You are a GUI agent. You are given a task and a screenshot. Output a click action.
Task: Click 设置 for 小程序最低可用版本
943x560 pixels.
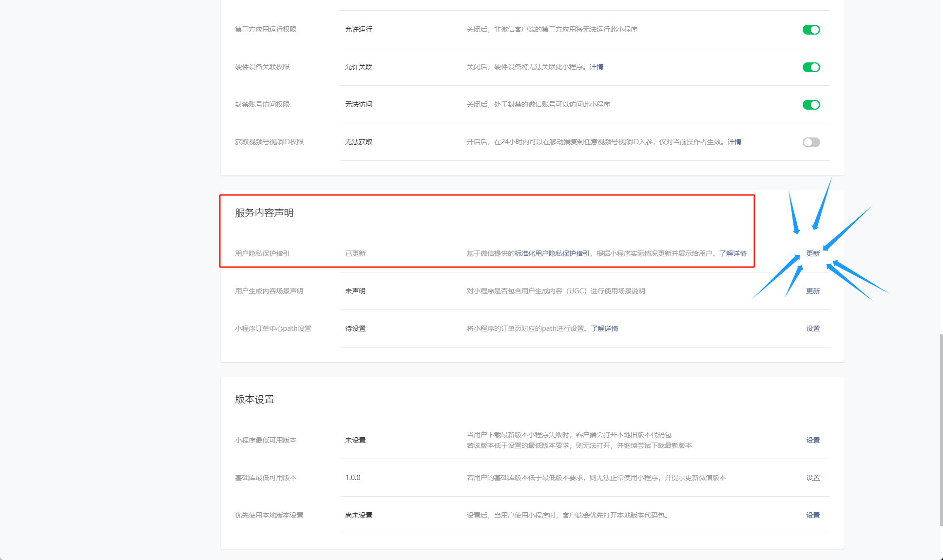pos(812,440)
